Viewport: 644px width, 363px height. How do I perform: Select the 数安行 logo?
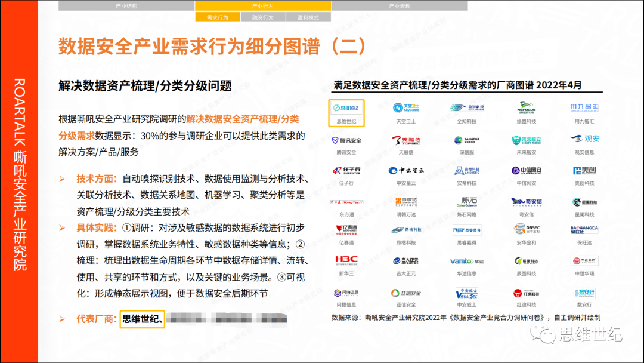584,293
